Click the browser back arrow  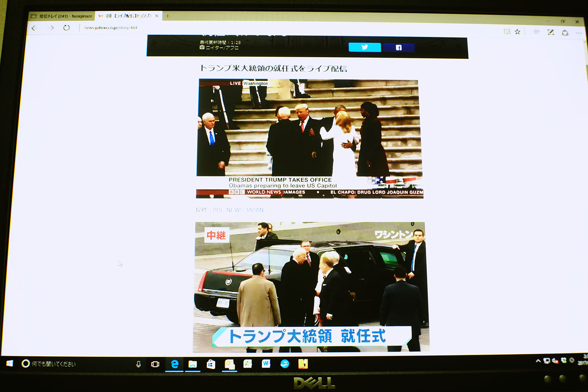tap(35, 28)
